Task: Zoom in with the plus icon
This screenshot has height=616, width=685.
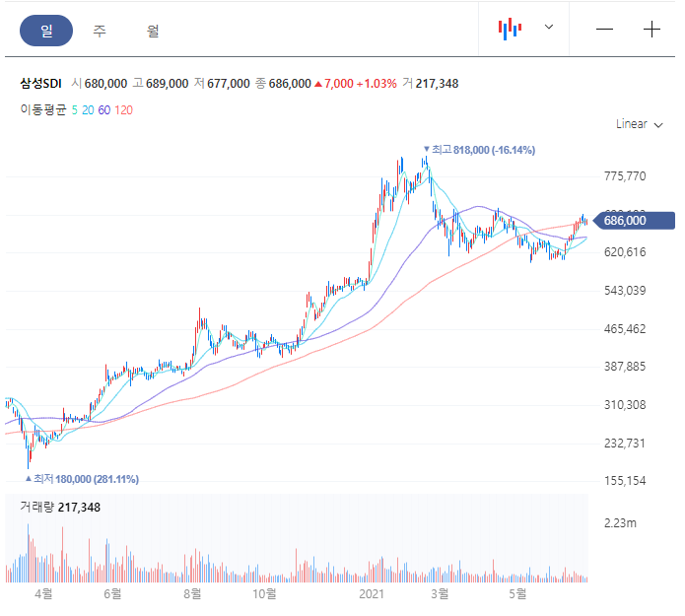Action: 651,30
